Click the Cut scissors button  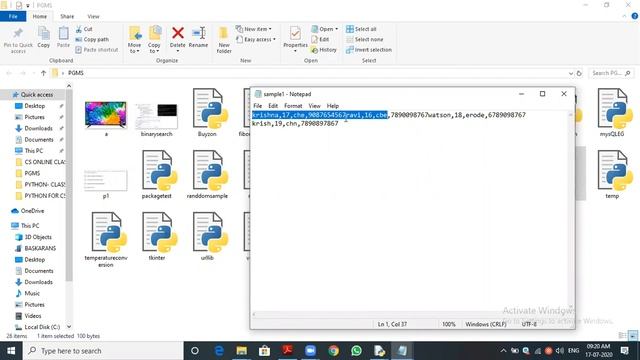pyautogui.click(x=84, y=29)
